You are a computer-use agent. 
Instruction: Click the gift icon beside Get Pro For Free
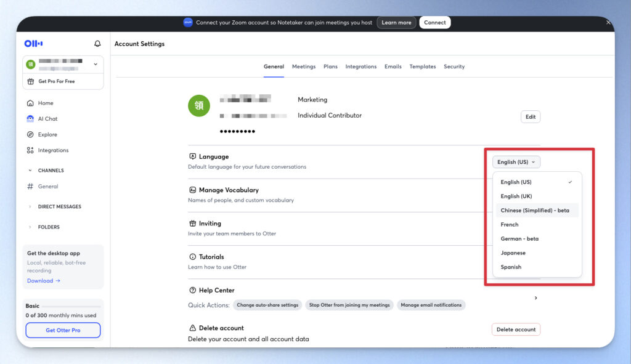(31, 81)
